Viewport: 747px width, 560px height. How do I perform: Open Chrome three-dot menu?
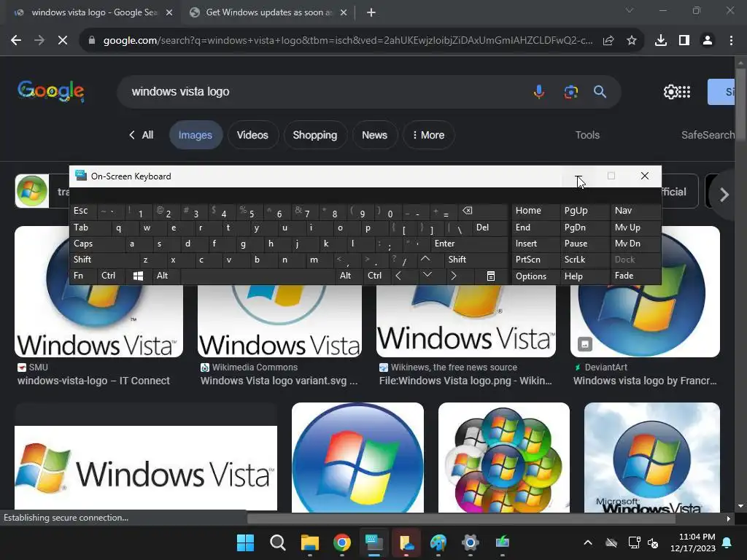coord(731,41)
